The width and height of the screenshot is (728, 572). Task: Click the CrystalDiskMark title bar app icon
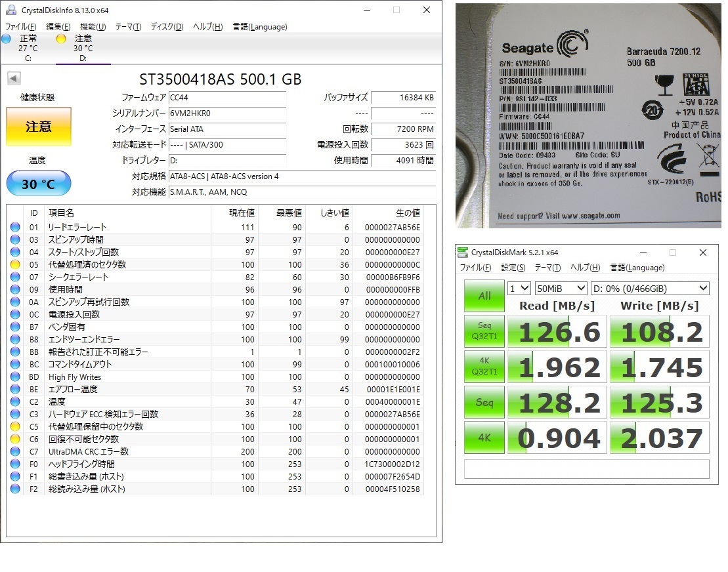point(462,253)
